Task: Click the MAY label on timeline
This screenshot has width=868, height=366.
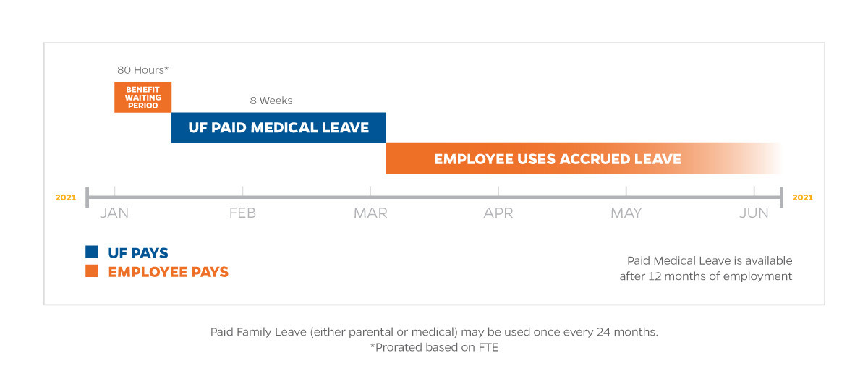Action: (x=626, y=213)
